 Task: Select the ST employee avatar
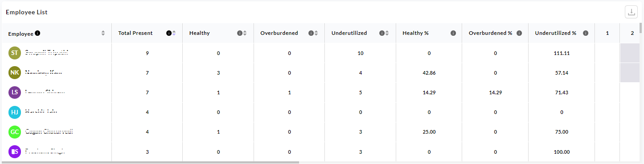tap(15, 53)
